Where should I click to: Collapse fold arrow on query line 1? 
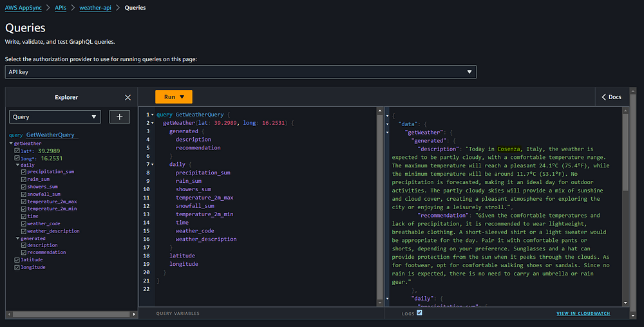[153, 115]
